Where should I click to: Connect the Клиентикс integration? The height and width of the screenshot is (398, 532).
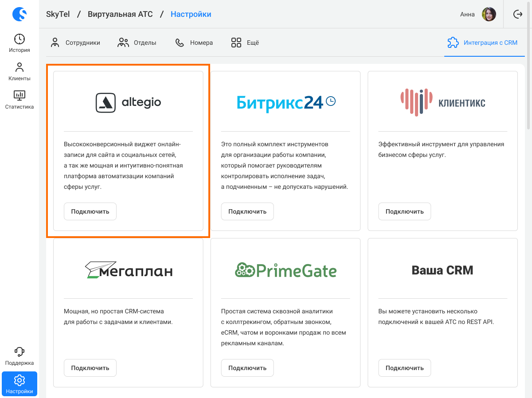(x=404, y=211)
